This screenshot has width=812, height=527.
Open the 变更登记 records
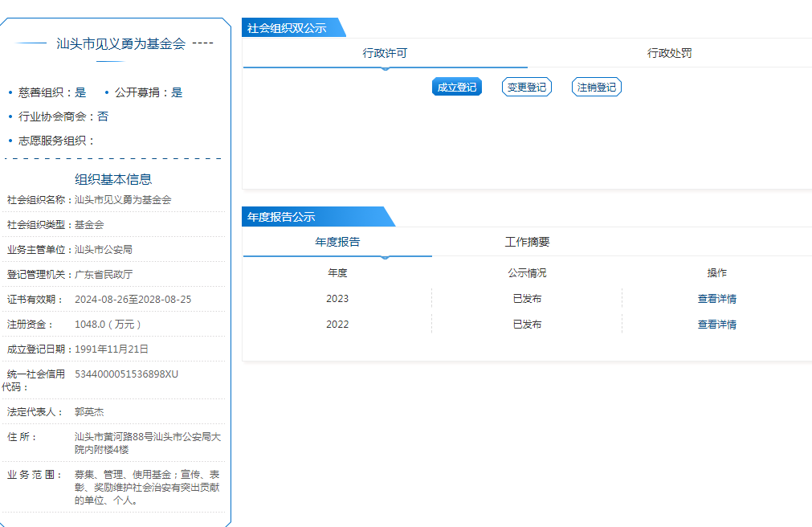(x=526, y=87)
